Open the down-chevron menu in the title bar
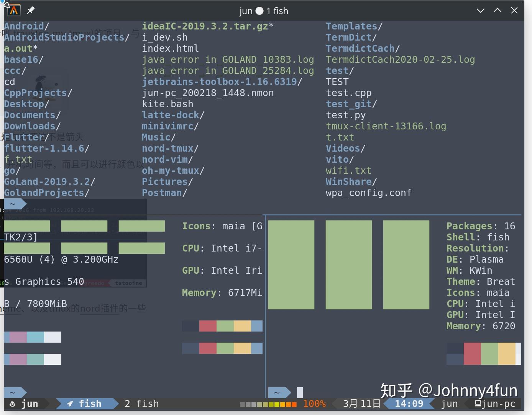The height and width of the screenshot is (415, 532). 480,10
